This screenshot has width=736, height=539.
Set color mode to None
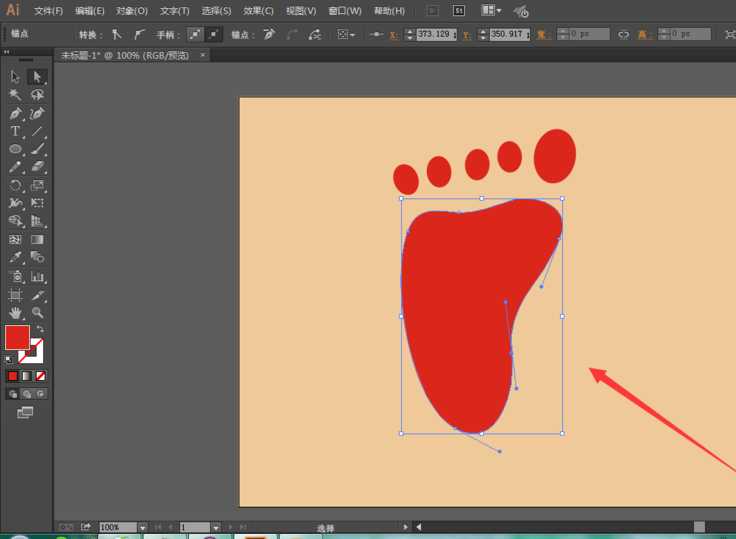[40, 376]
